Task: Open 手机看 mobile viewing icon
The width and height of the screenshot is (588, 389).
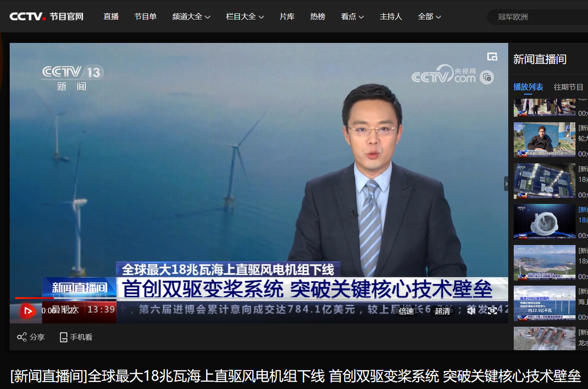Action: 64,337
